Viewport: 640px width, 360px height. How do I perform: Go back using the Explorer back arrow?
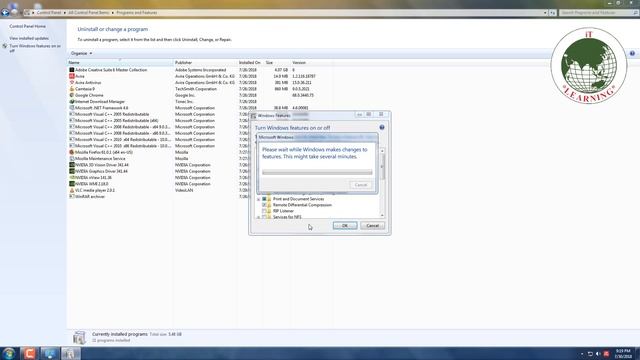(x=5, y=13)
